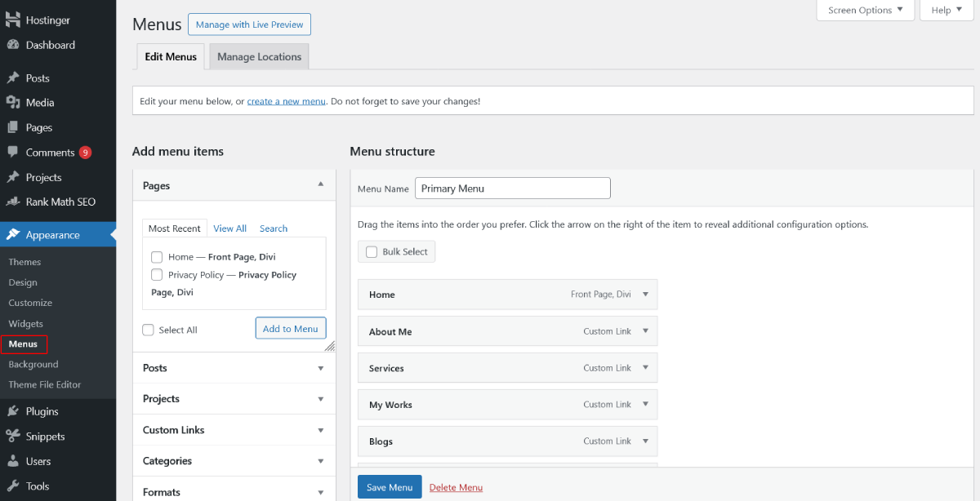This screenshot has height=501, width=980.
Task: Open the create a new menu link
Action: click(285, 100)
